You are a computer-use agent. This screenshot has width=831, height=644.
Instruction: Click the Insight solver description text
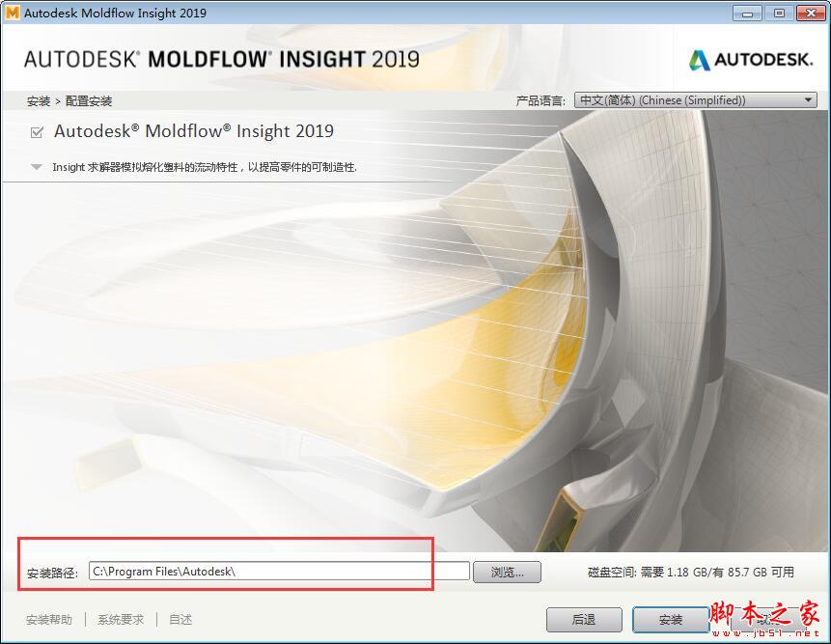coord(205,167)
